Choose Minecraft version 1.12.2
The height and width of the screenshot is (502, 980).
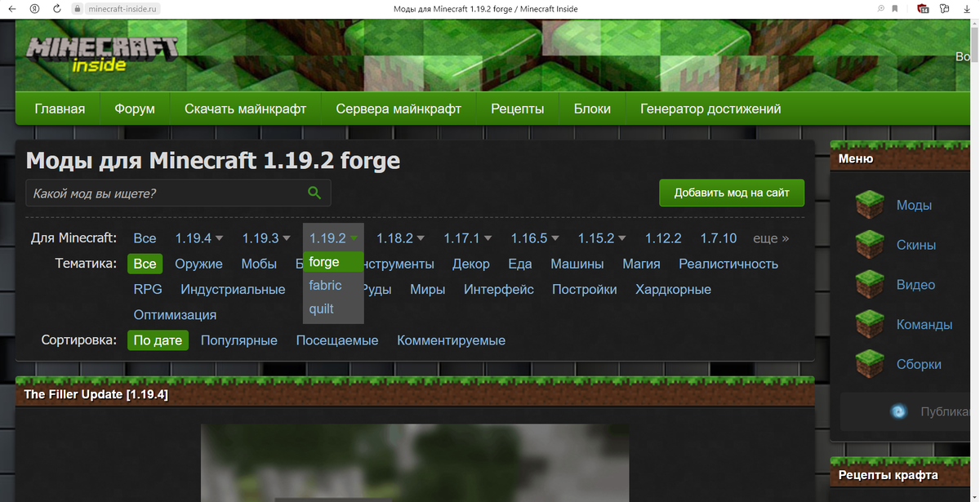[663, 238]
